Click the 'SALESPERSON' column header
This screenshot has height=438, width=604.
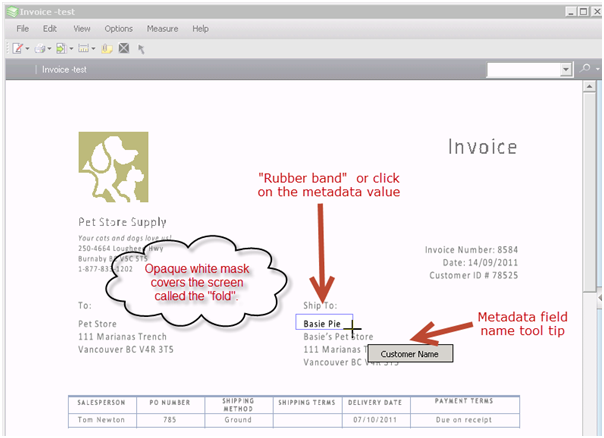click(101, 403)
